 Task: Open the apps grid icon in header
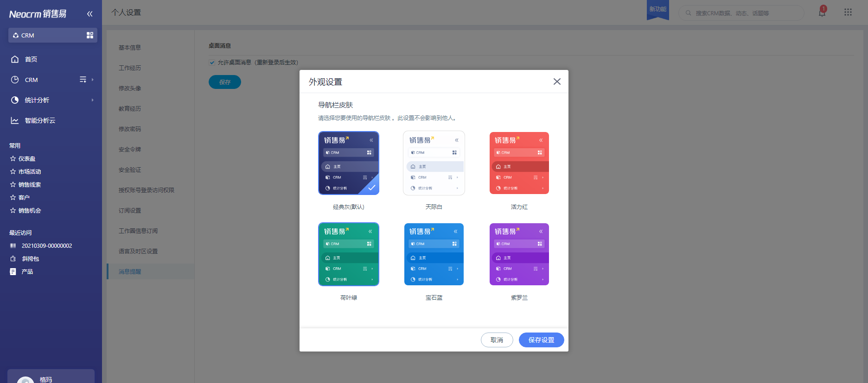click(x=848, y=12)
